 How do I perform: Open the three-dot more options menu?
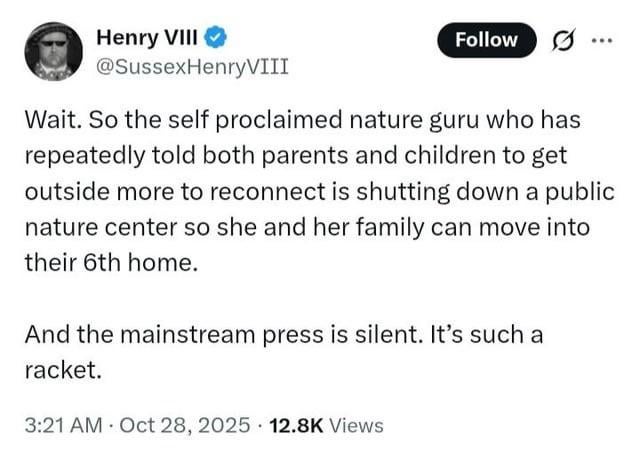pyautogui.click(x=599, y=41)
